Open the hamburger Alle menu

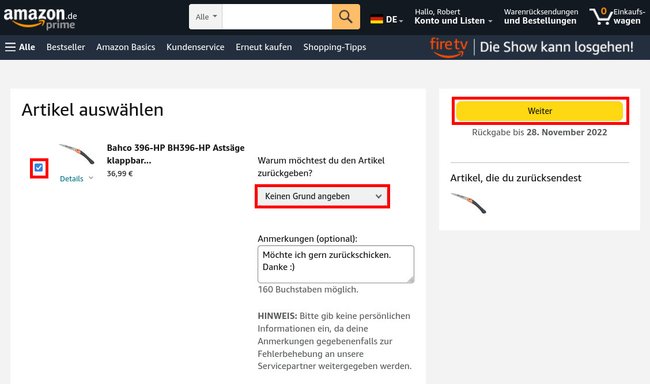(20, 47)
